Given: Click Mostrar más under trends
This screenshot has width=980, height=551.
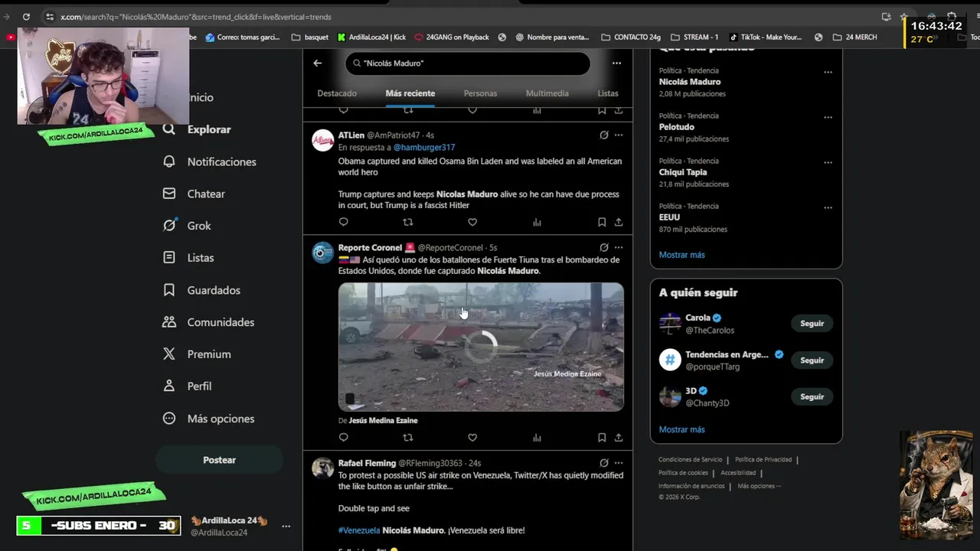Looking at the screenshot, I should 681,255.
